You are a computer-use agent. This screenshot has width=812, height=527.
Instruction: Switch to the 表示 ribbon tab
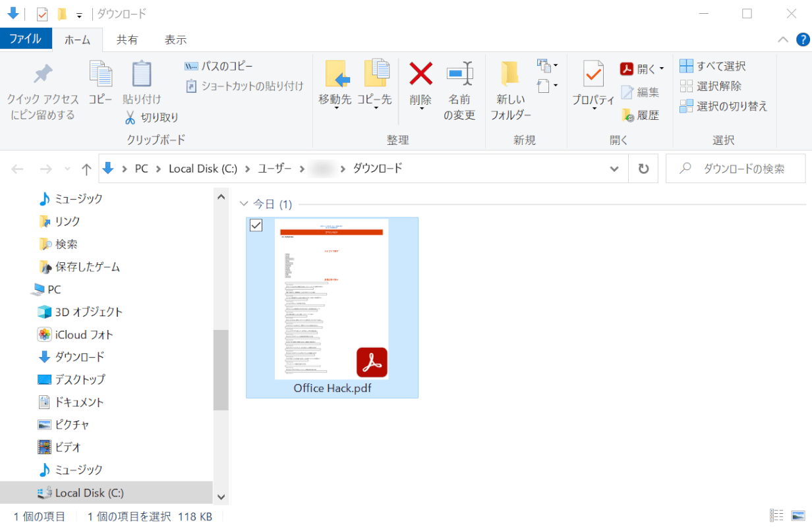click(x=175, y=40)
